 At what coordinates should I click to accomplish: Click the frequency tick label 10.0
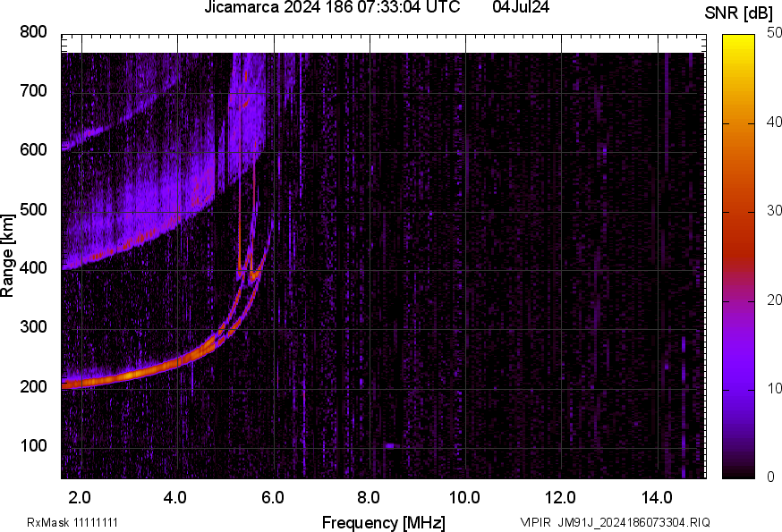click(x=464, y=498)
